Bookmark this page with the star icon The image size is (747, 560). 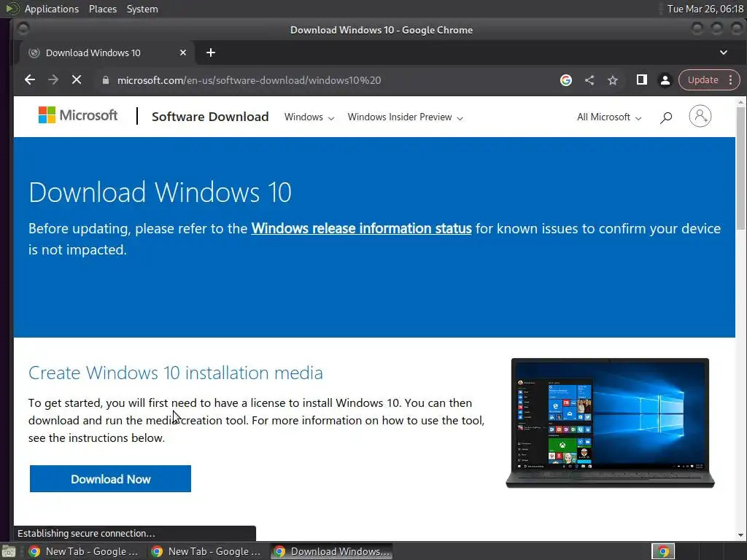pos(613,80)
